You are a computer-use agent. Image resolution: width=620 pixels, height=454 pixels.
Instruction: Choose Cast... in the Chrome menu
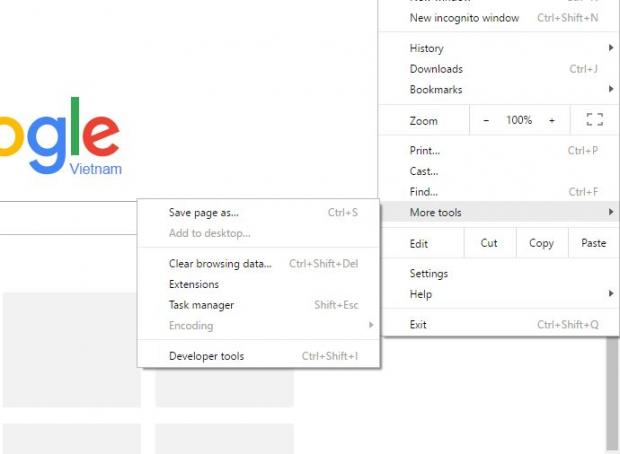click(424, 171)
